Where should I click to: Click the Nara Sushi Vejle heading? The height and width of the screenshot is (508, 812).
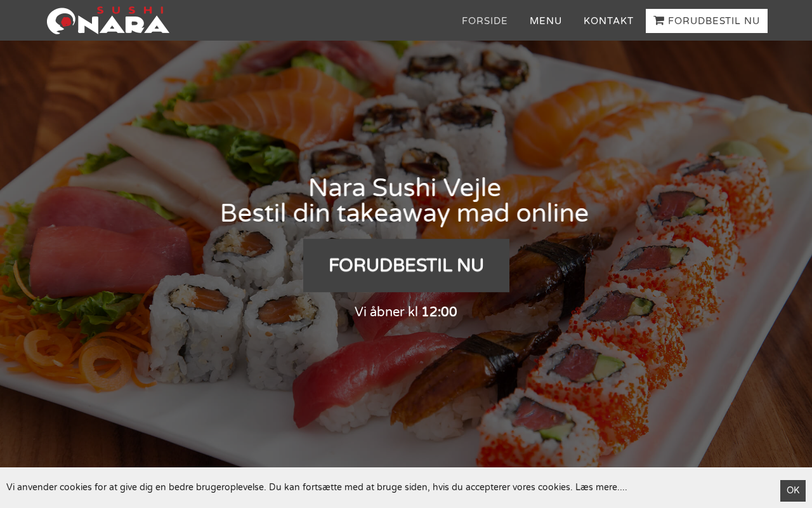[405, 187]
